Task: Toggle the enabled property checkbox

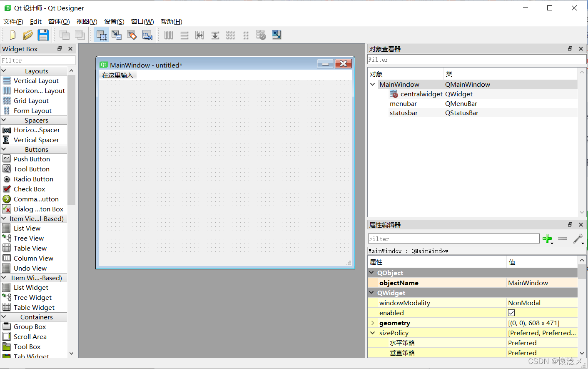Action: coord(511,313)
